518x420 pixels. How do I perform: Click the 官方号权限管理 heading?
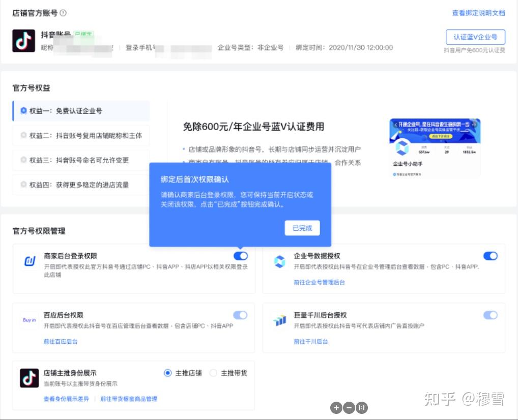click(39, 231)
